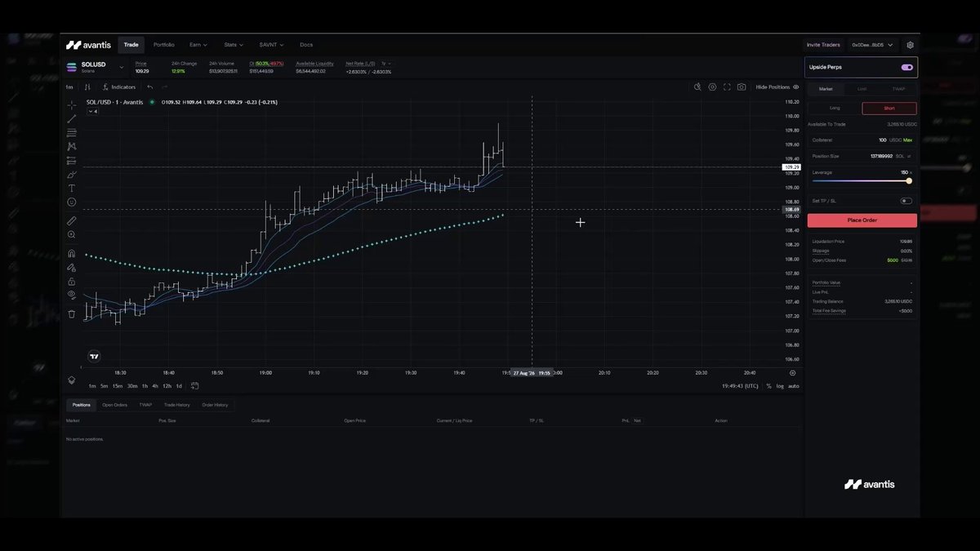Toggle the Upside Perps switch
The height and width of the screenshot is (551, 980).
pos(906,68)
